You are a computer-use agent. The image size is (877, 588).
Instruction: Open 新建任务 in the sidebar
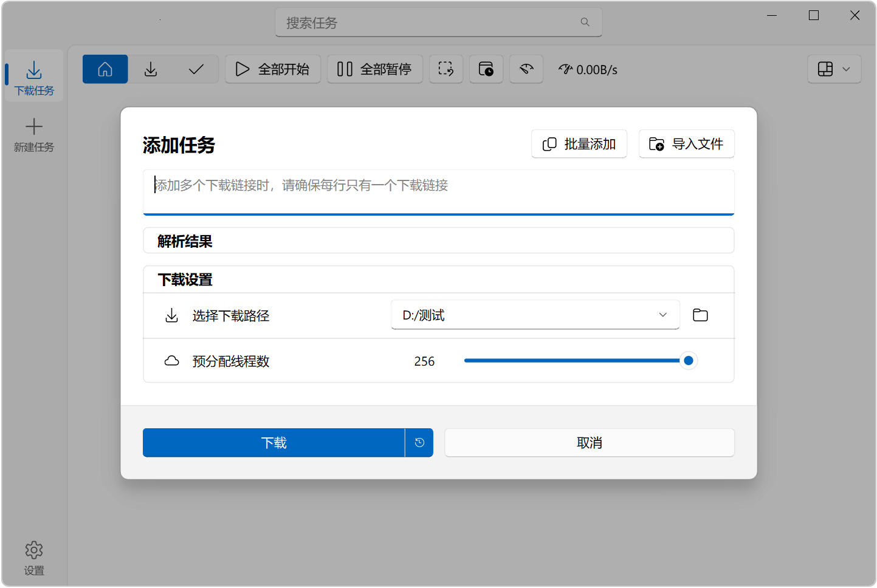pyautogui.click(x=34, y=135)
